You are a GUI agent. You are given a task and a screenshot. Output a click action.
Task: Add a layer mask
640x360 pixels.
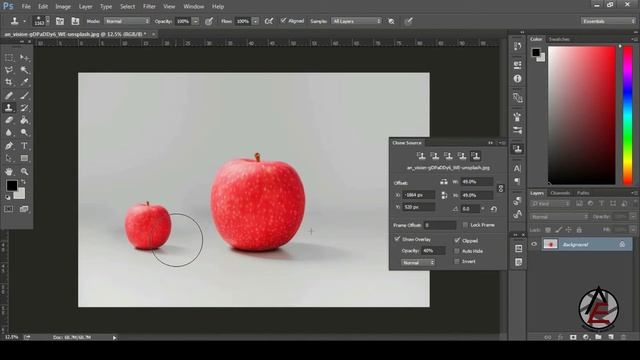tap(573, 337)
